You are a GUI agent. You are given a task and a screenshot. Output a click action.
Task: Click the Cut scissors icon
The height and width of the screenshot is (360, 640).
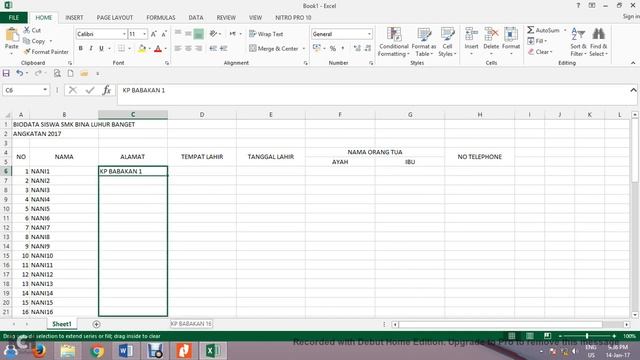[x=27, y=30]
